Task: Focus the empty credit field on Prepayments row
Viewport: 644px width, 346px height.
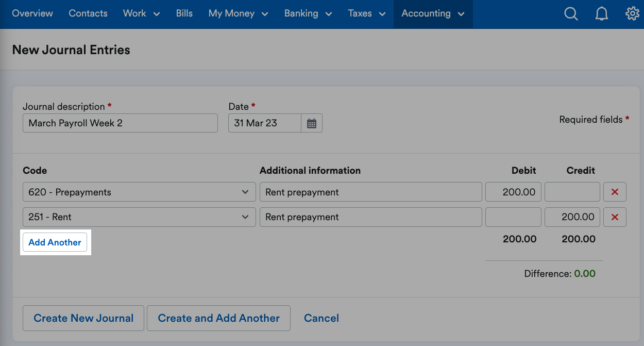Action: pos(572,192)
